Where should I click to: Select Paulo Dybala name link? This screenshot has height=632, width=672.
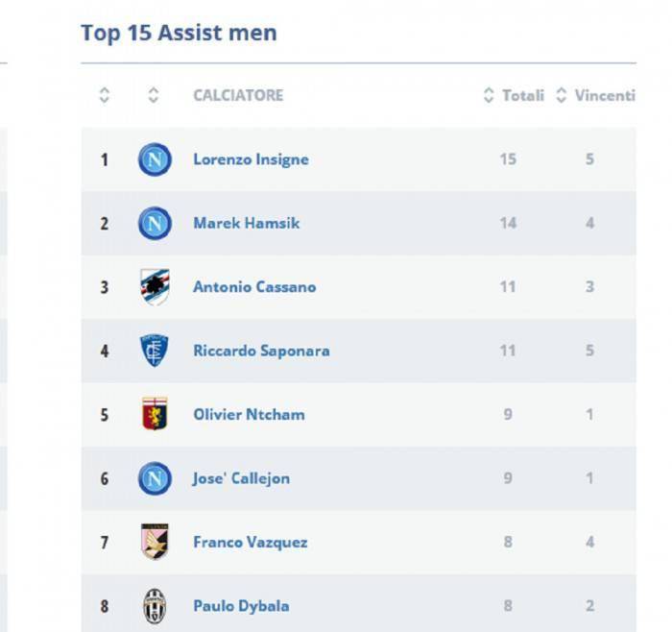coord(241,606)
